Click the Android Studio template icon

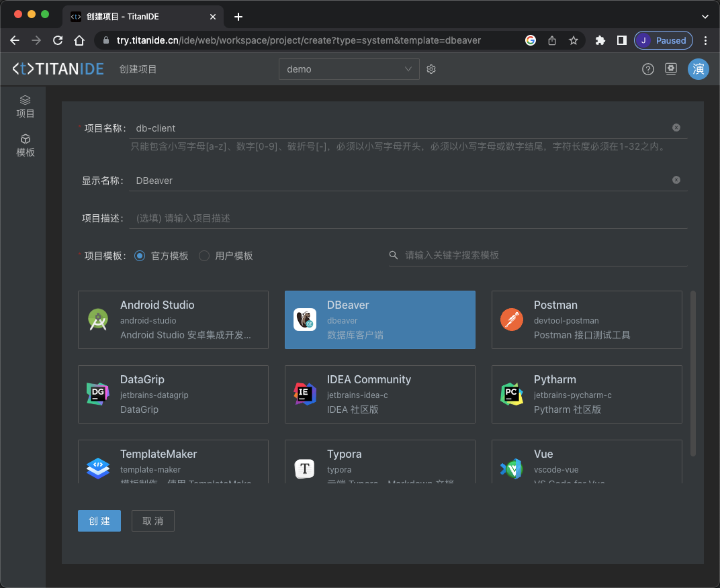click(x=98, y=320)
